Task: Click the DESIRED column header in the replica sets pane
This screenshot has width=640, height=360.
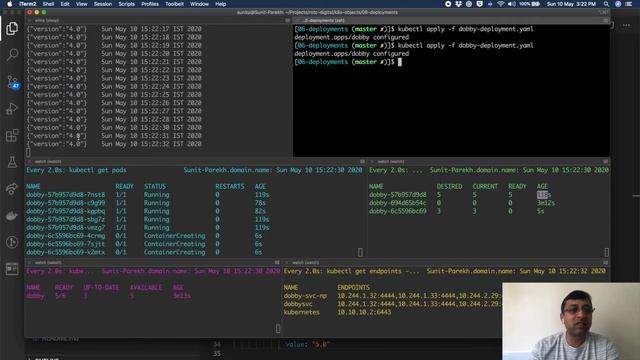Action: (x=449, y=187)
